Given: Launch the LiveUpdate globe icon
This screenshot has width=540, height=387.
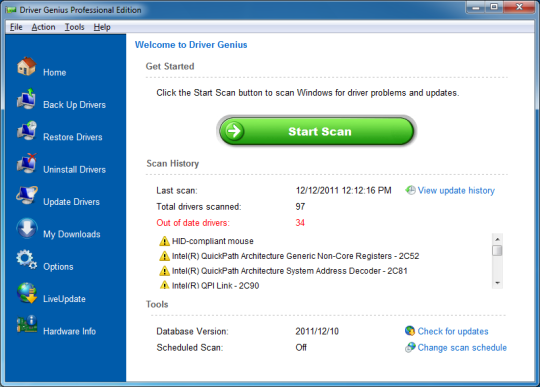Looking at the screenshot, I should [x=27, y=293].
